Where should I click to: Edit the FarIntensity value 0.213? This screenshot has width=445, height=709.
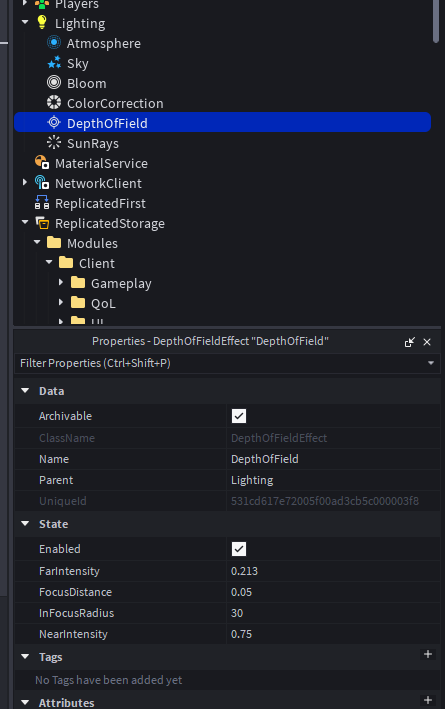333,571
